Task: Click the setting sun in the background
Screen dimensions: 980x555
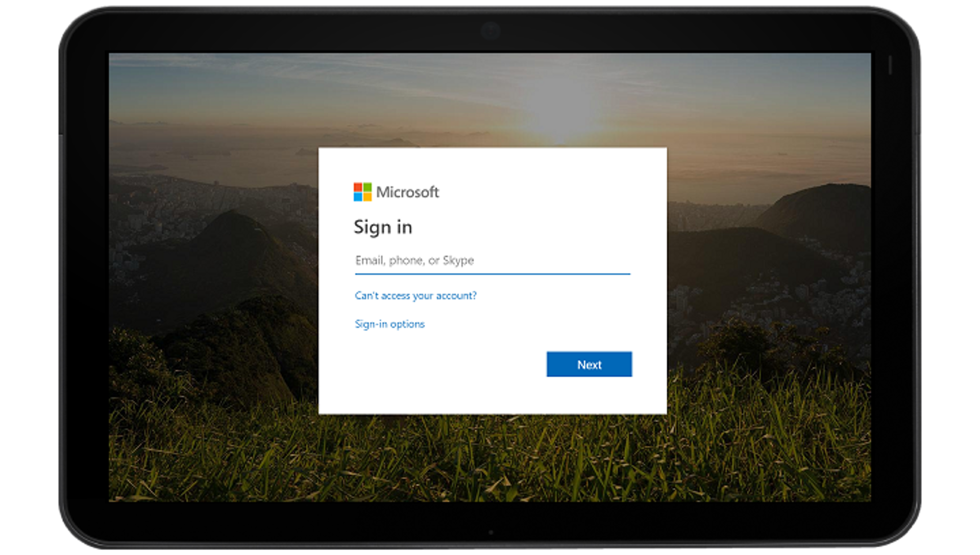Action: 560,116
